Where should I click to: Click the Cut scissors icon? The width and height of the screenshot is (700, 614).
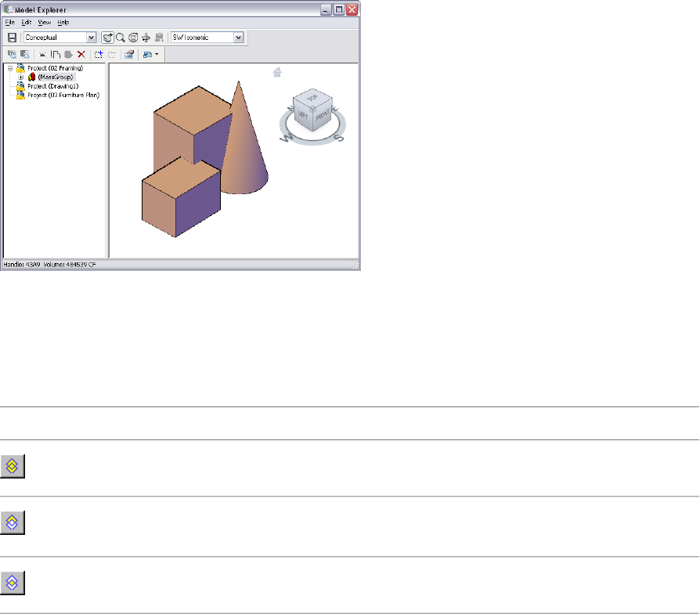(x=42, y=55)
